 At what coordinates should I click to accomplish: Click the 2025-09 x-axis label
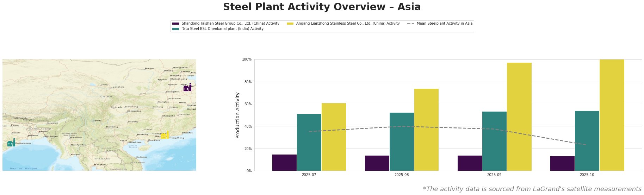coord(494,175)
